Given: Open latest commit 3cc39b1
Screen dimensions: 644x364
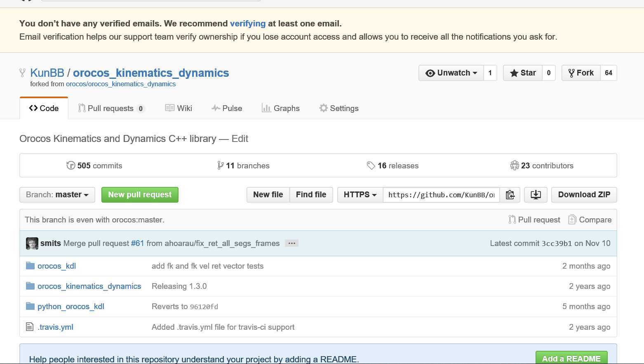Looking at the screenshot, I should (x=557, y=243).
